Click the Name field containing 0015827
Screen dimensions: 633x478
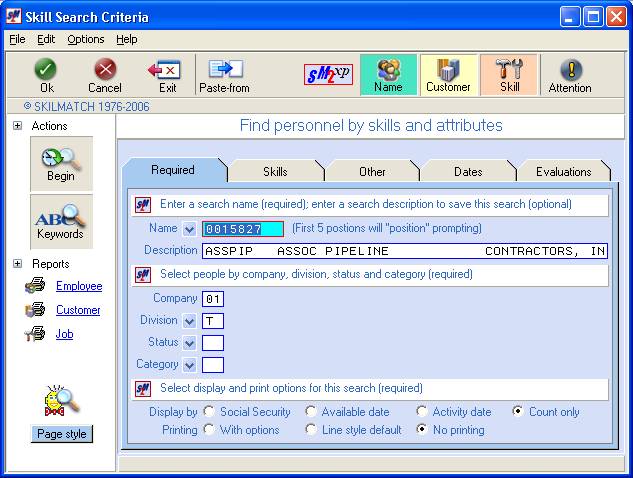243,229
